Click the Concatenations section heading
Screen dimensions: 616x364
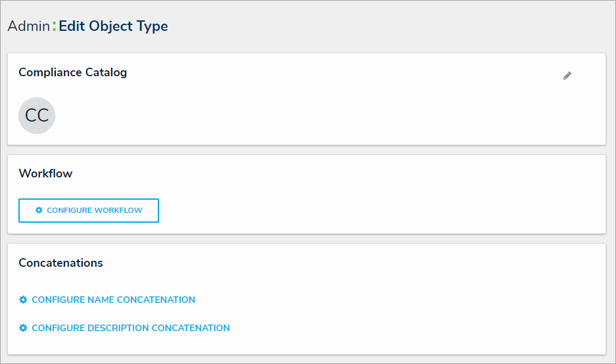click(x=60, y=263)
